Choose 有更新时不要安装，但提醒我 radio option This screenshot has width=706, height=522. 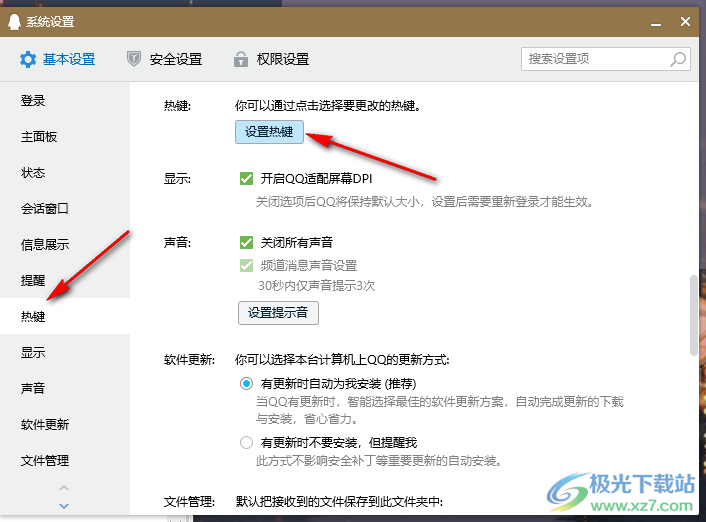246,443
